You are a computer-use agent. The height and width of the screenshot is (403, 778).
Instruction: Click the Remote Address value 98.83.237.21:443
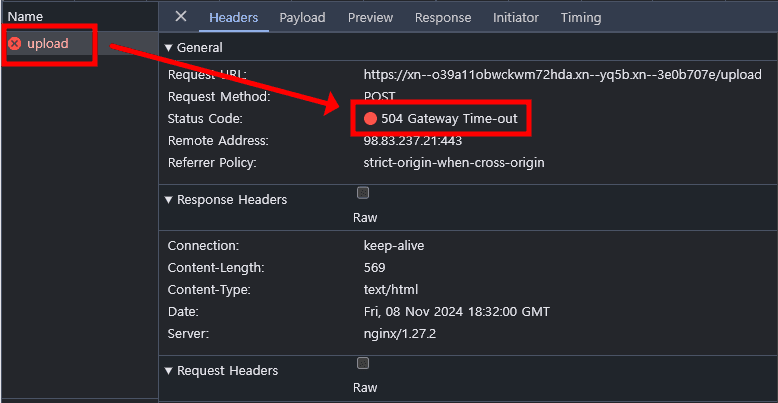tap(413, 141)
